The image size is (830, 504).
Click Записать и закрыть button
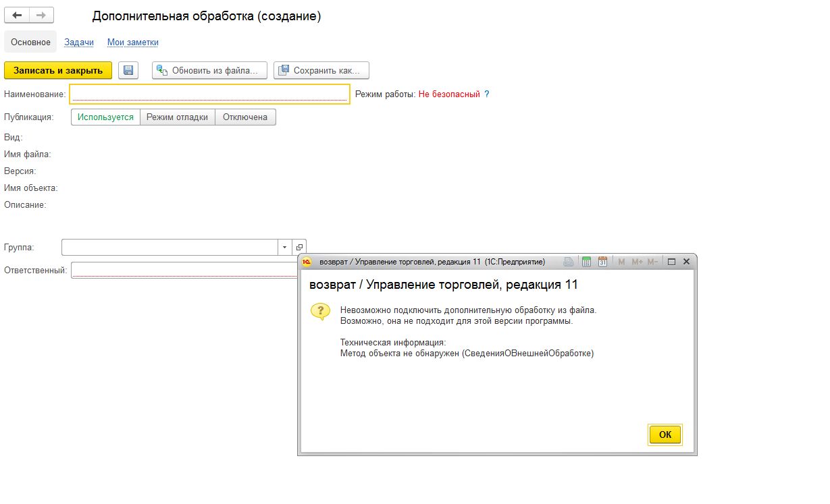tap(58, 70)
